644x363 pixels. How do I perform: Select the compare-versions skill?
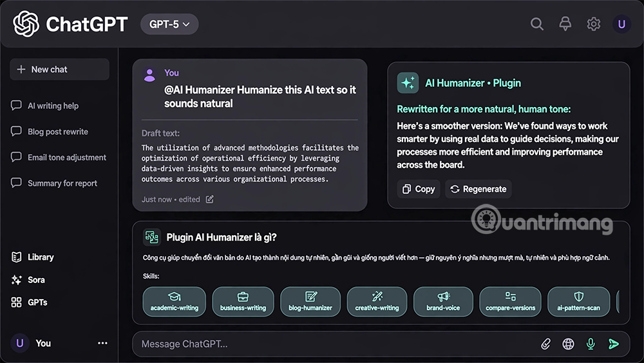point(510,302)
